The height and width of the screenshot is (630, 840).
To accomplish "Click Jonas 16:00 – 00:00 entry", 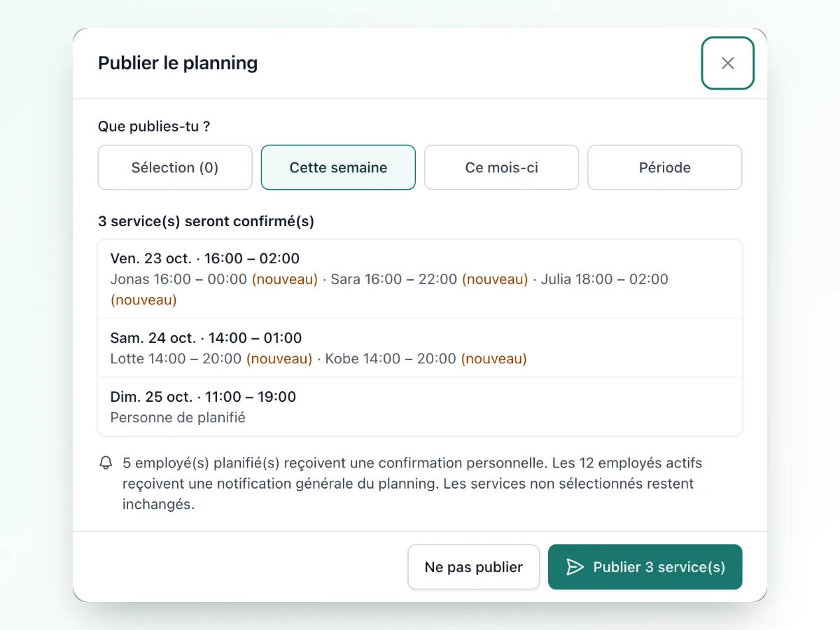I will (178, 279).
